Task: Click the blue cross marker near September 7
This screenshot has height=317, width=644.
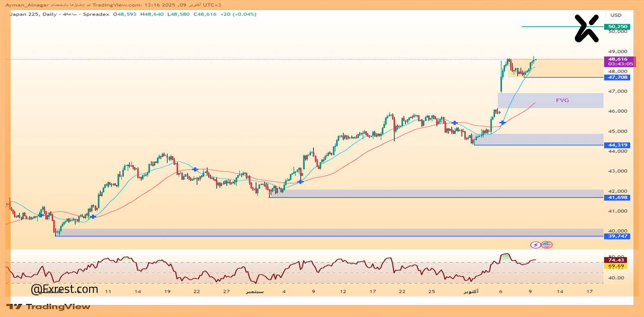Action: click(300, 182)
